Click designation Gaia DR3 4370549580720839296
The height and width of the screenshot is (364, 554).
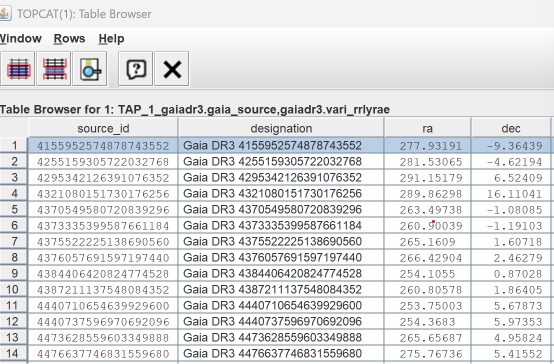pos(281,209)
